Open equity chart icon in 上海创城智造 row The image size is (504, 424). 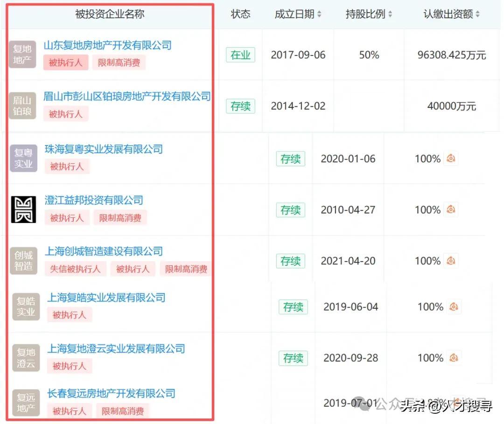pos(451,260)
